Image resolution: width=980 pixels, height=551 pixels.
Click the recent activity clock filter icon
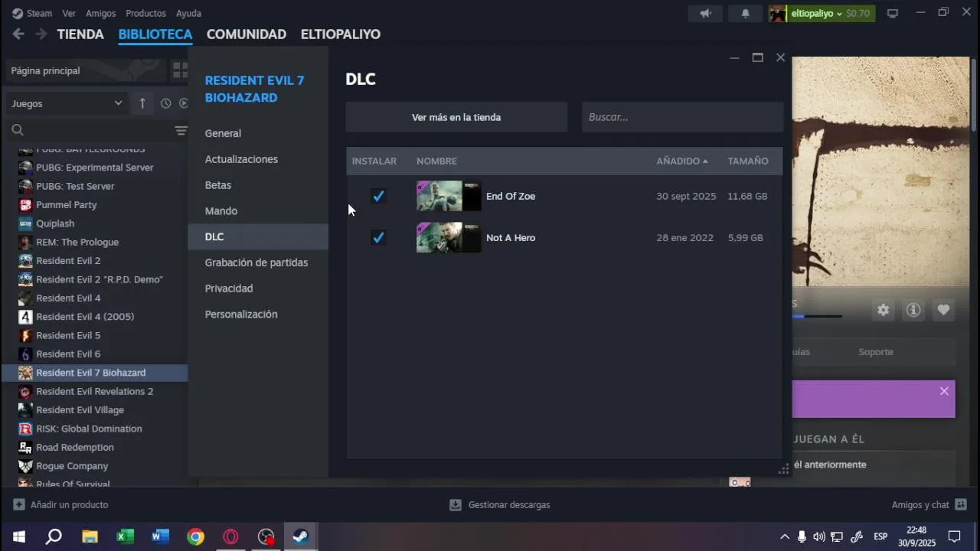(x=165, y=103)
